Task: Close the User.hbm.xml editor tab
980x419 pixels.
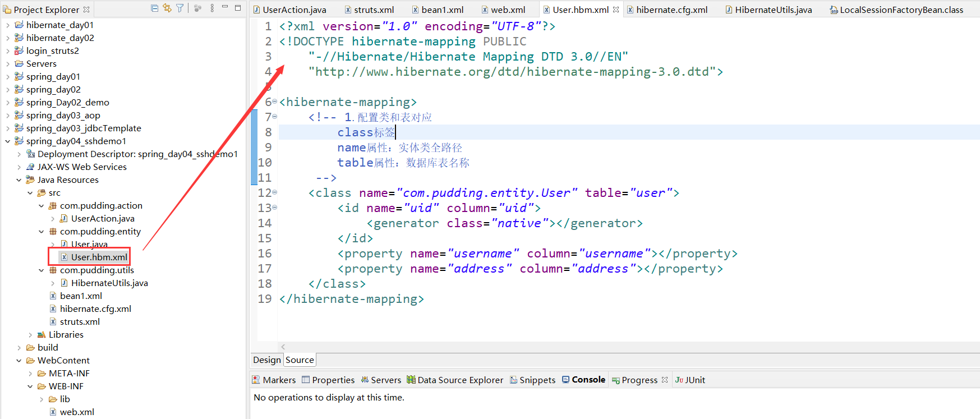Action: pyautogui.click(x=616, y=10)
